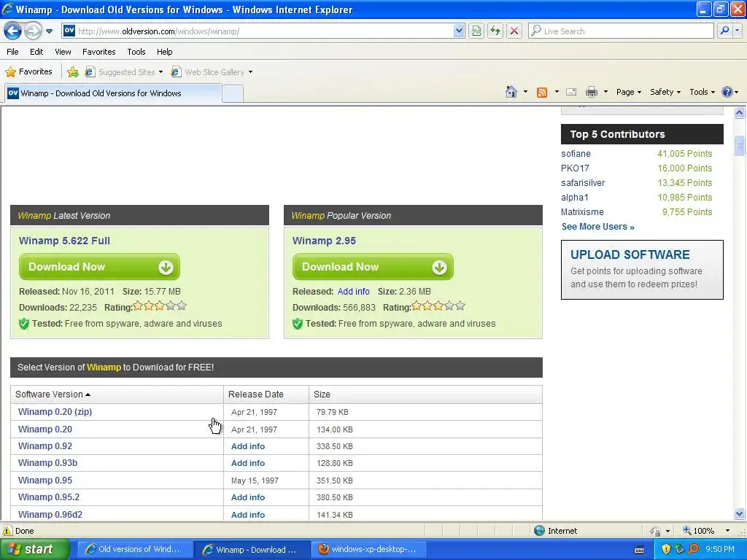The height and width of the screenshot is (560, 747).
Task: Click the Compatibility View icon
Action: [476, 31]
